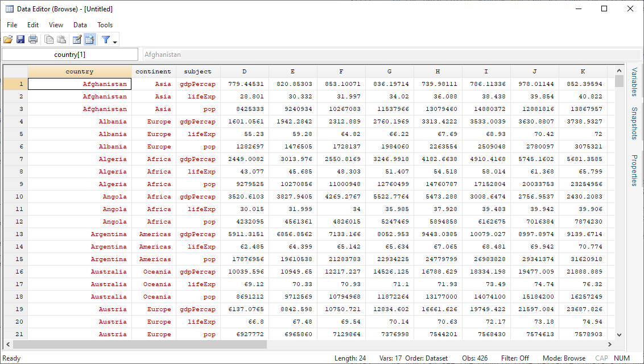Click the Filter observations funnel icon
The image size is (644, 364).
pyautogui.click(x=106, y=39)
